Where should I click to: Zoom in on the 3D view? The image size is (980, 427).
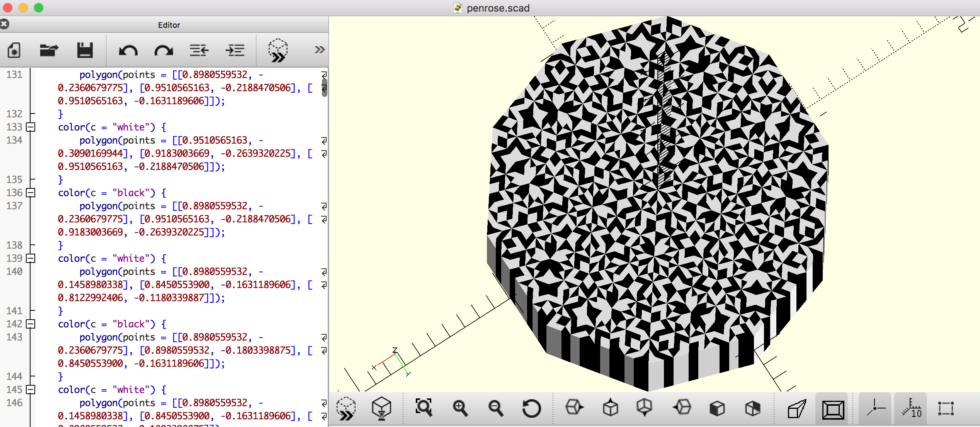pyautogui.click(x=459, y=408)
